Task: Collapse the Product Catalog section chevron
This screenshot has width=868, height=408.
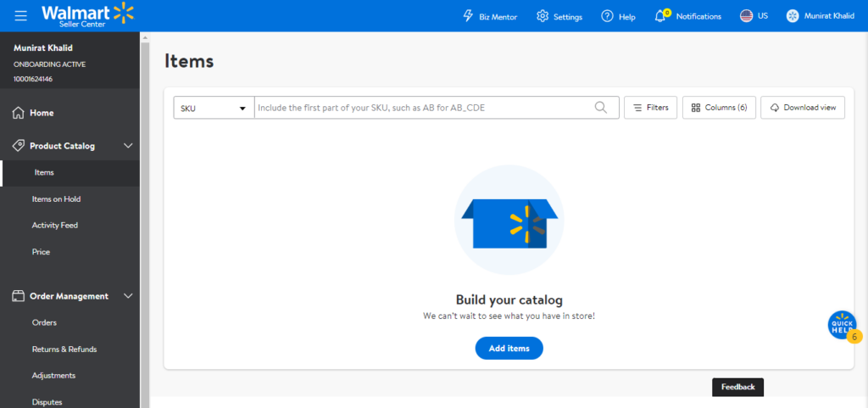Action: [x=128, y=146]
